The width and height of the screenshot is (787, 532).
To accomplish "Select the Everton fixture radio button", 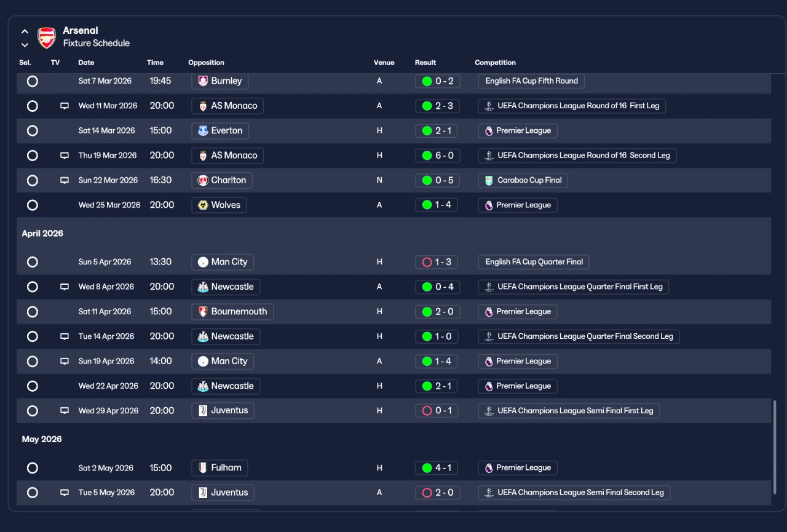I will tap(33, 131).
